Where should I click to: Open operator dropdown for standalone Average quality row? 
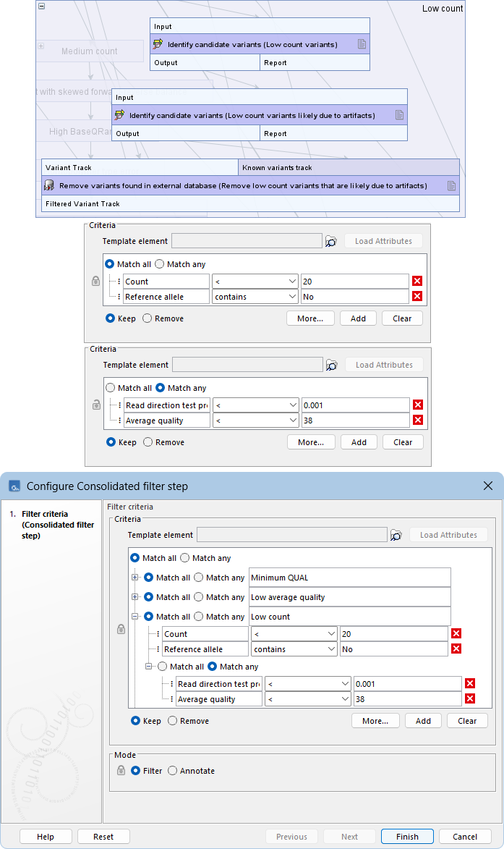pos(256,421)
